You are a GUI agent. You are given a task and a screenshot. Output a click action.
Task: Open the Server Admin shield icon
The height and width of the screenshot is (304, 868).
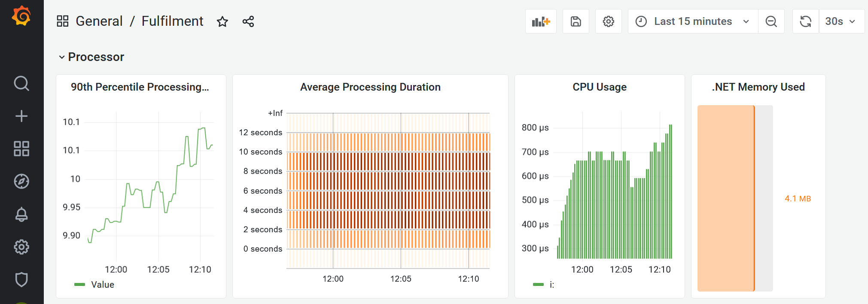coord(21,279)
